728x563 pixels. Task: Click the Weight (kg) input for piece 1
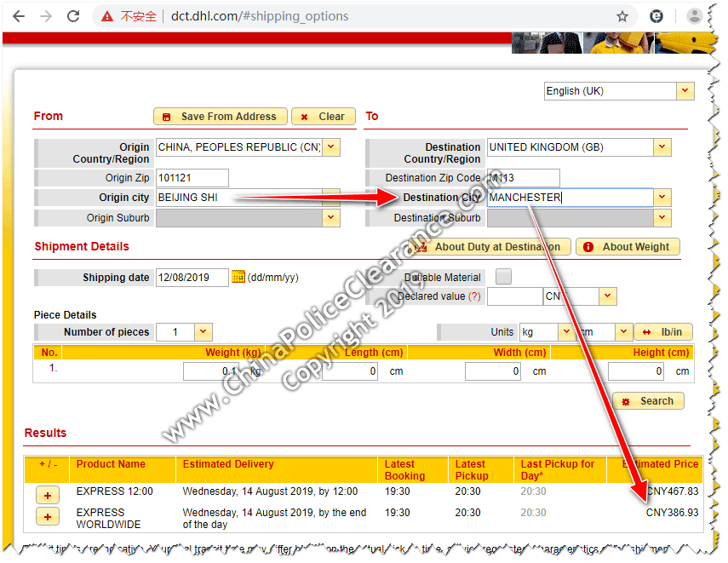click(211, 371)
